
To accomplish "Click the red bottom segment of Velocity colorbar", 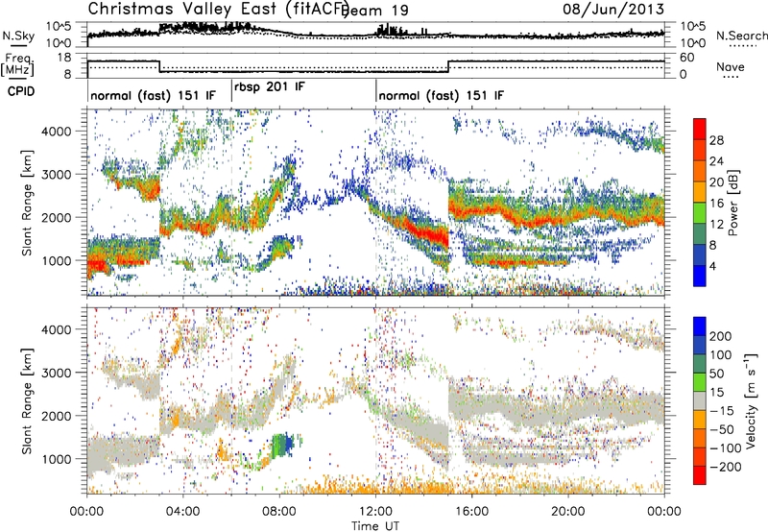I will tap(700, 475).
